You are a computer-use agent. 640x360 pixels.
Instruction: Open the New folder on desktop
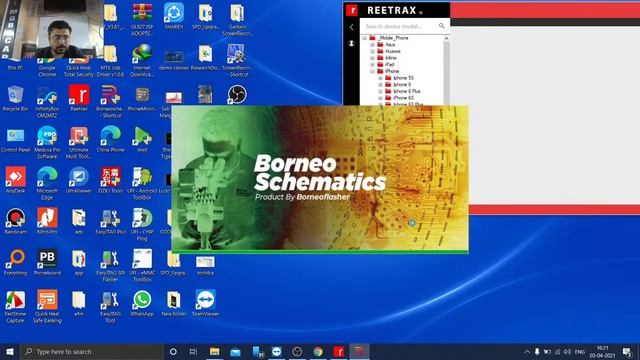[174, 303]
